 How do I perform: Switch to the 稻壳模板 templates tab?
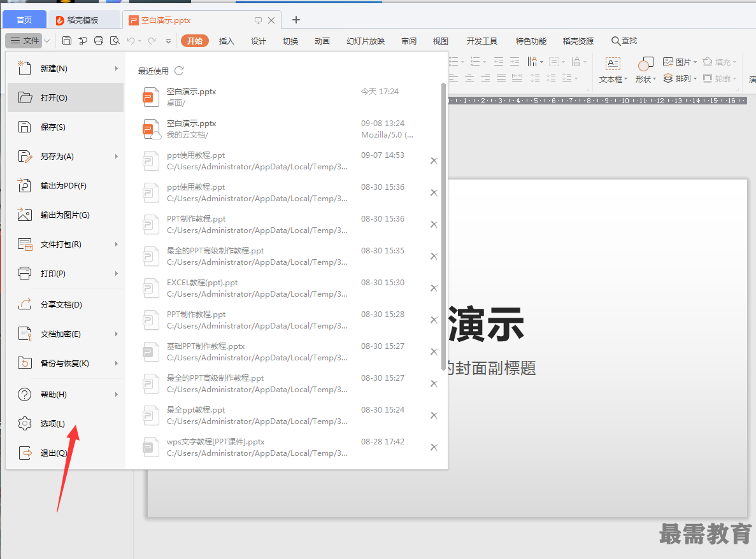84,20
